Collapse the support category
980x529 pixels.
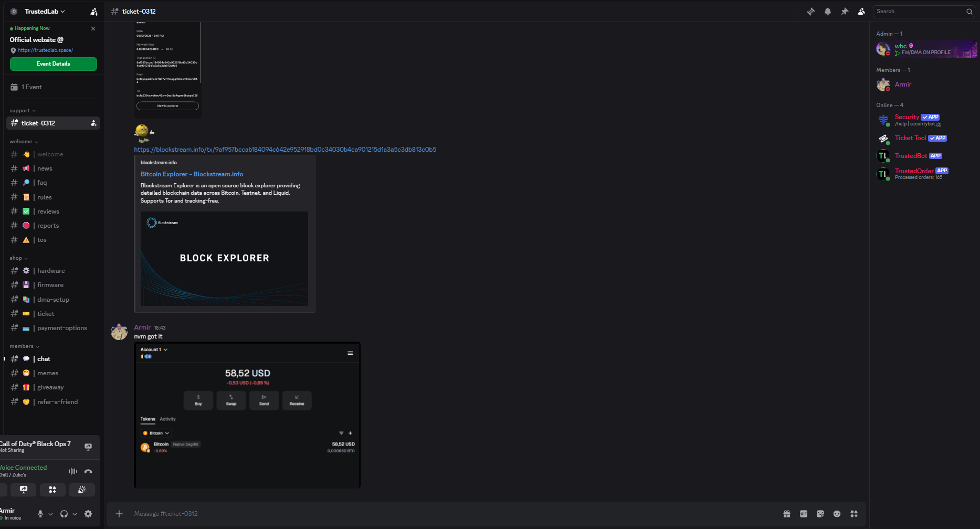[x=23, y=111]
